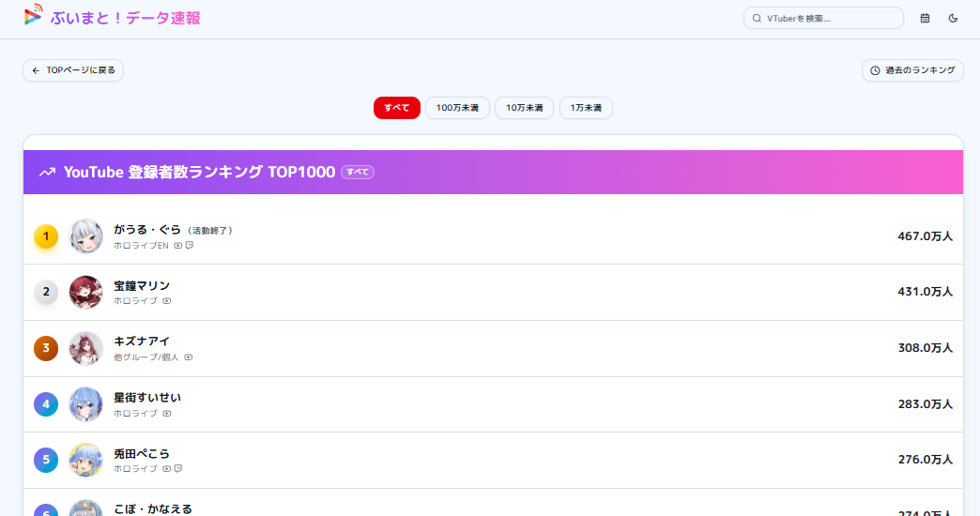
Task: Focus the VTuberを検索 search box
Action: click(x=823, y=18)
